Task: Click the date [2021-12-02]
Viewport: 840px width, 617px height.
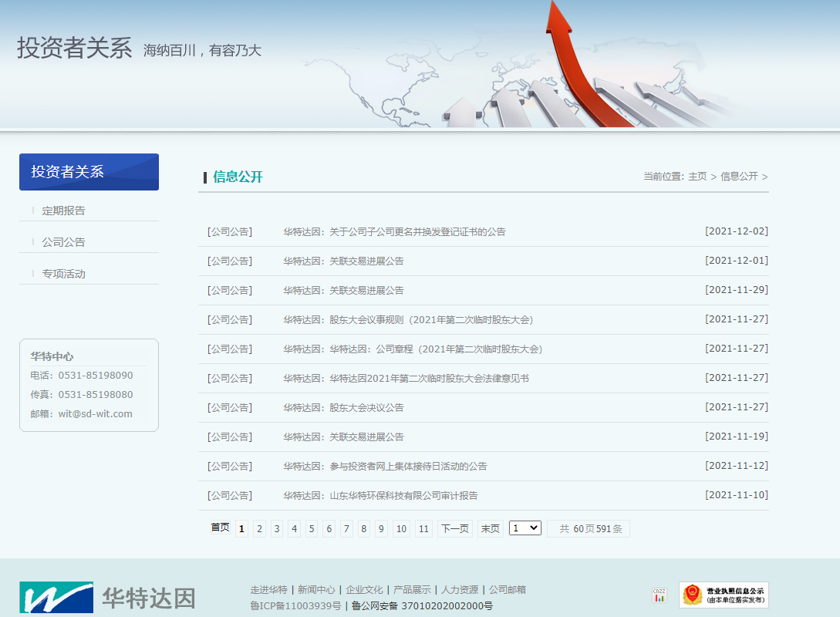Action: [x=737, y=231]
